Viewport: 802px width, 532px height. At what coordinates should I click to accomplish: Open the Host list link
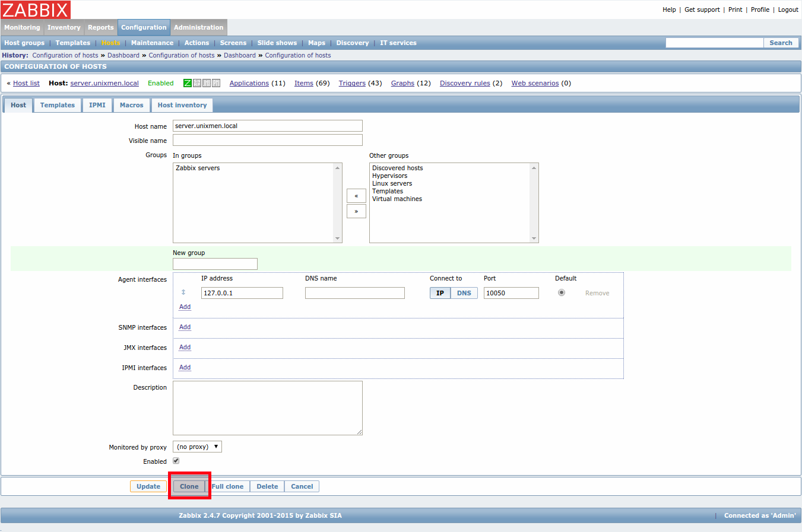coord(26,83)
